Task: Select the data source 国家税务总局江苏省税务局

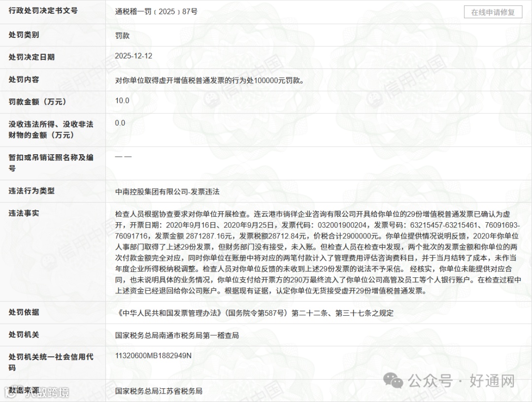Action: click(159, 391)
